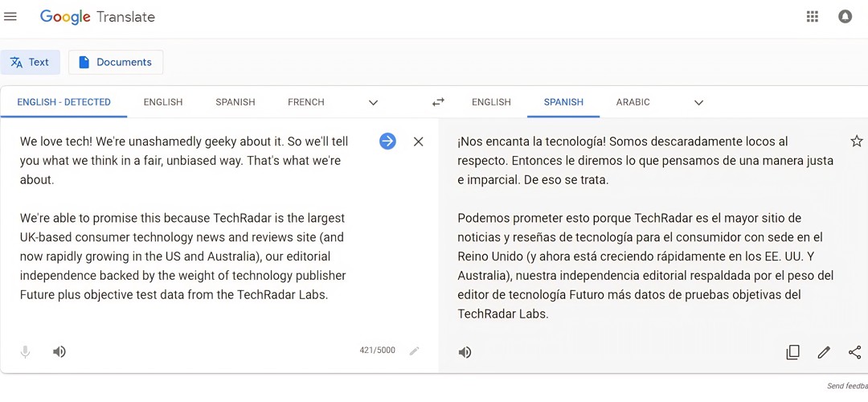Screen dimensions: 868x402
Task: Suggest an edit to the translation
Action: coord(824,352)
